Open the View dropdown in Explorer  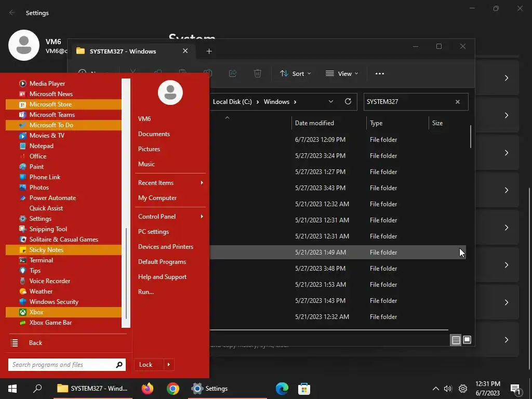coord(342,74)
